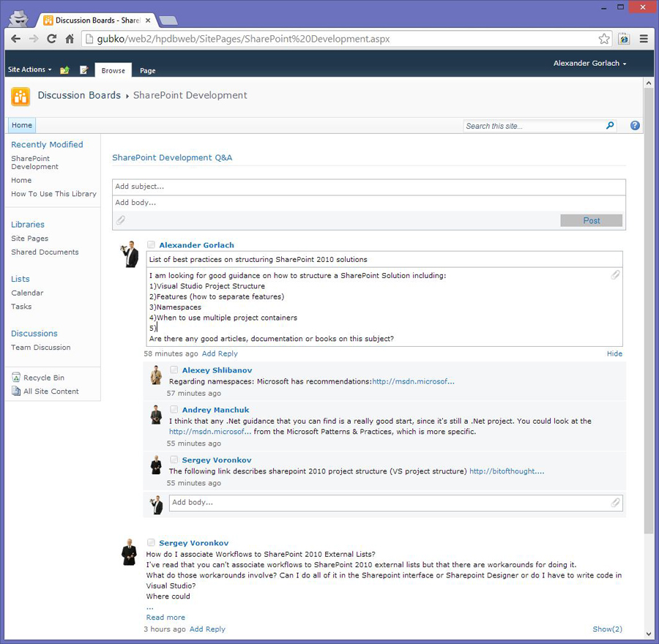Go back using browser back arrow
Screen dimensions: 659x644
(15, 39)
